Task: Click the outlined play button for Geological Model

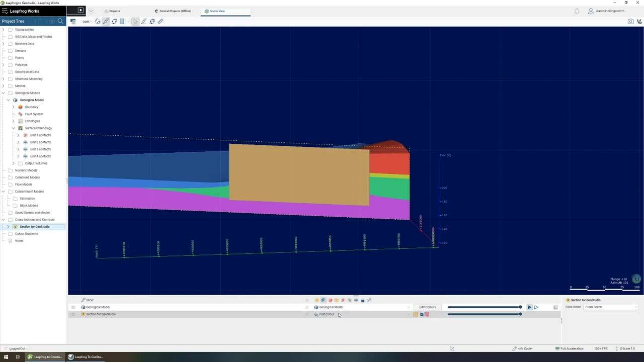Action: tap(536, 307)
